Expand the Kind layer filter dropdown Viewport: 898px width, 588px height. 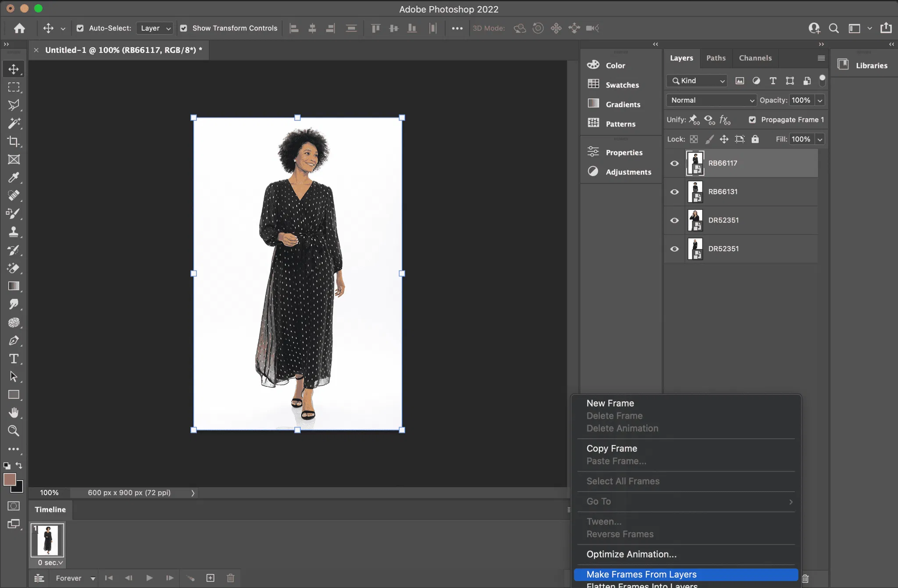click(697, 81)
